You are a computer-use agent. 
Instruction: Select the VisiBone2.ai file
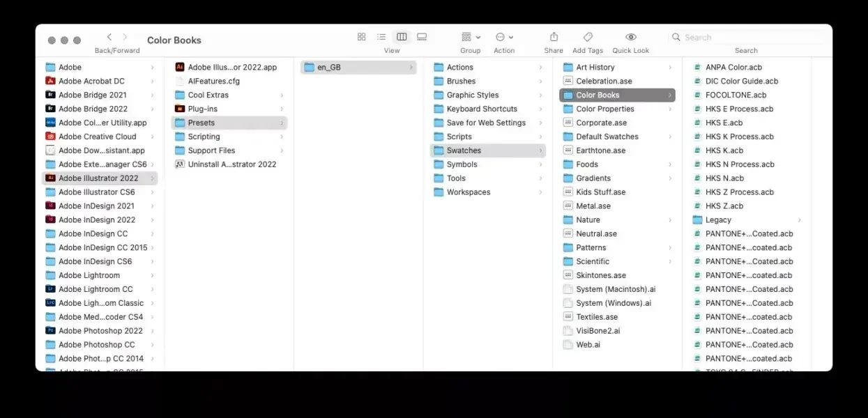pos(597,331)
